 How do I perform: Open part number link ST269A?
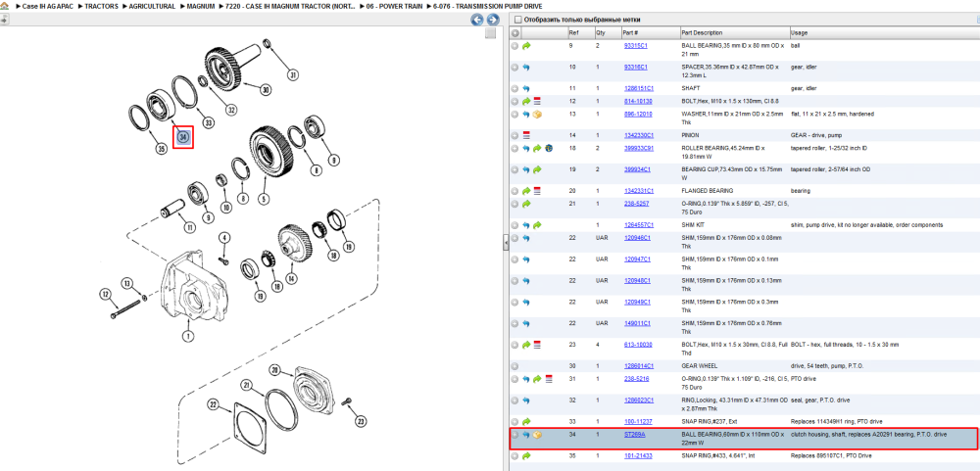pyautogui.click(x=634, y=434)
